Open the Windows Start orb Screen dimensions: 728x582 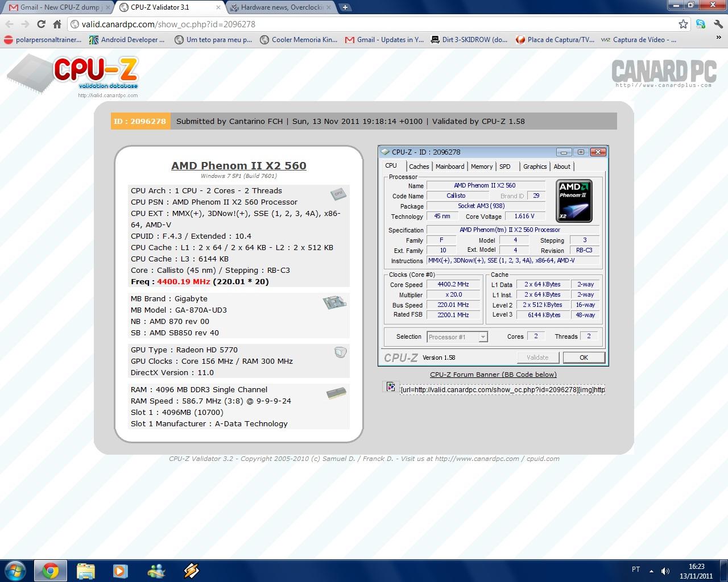(15, 571)
